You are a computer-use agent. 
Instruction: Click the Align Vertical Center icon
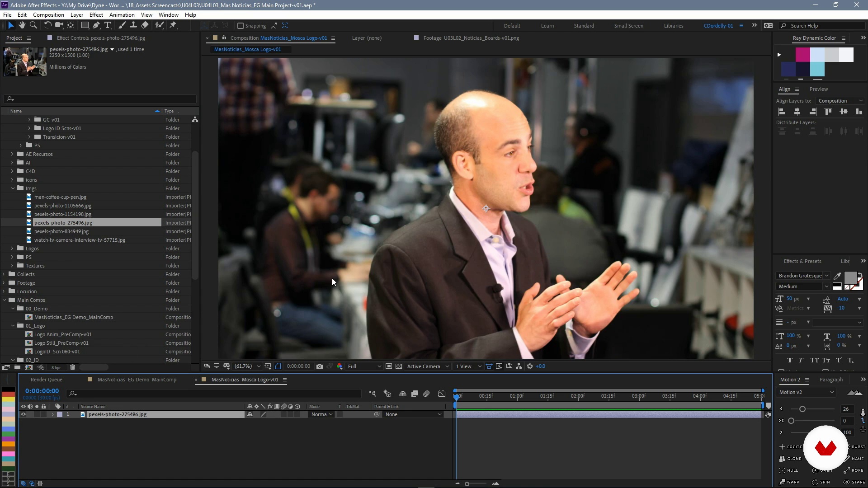click(x=844, y=112)
